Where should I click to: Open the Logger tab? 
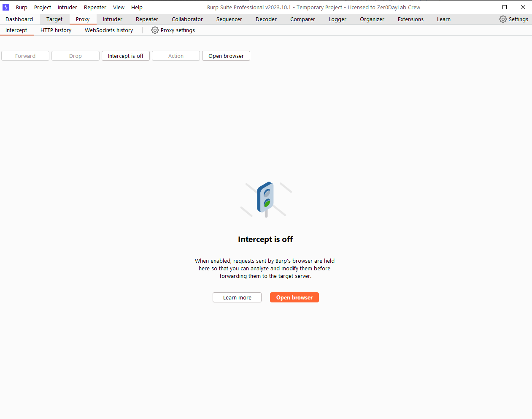click(x=338, y=19)
